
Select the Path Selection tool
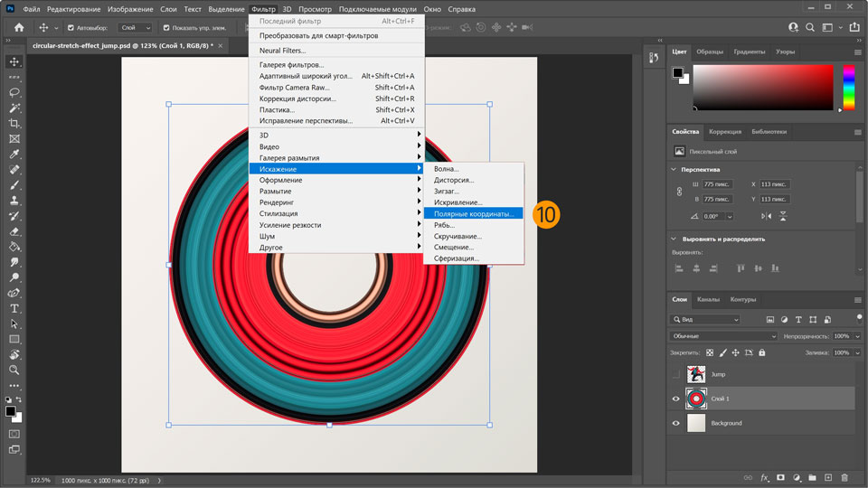coord(14,324)
